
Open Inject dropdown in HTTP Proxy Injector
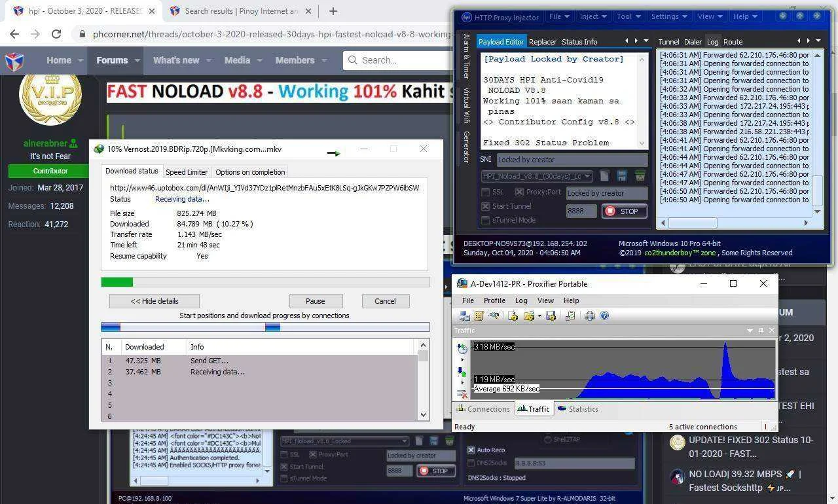pyautogui.click(x=594, y=16)
